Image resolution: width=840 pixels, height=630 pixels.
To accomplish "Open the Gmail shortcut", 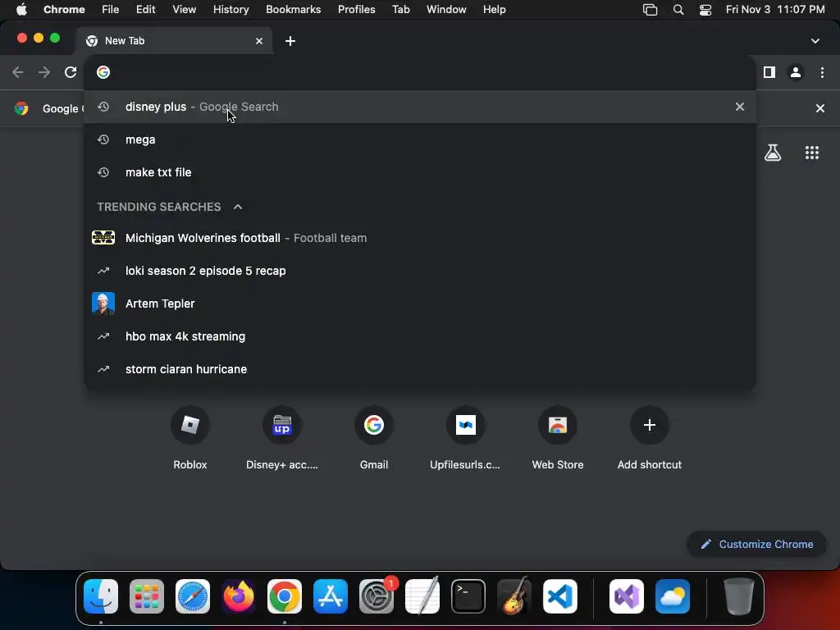I will (x=374, y=438).
